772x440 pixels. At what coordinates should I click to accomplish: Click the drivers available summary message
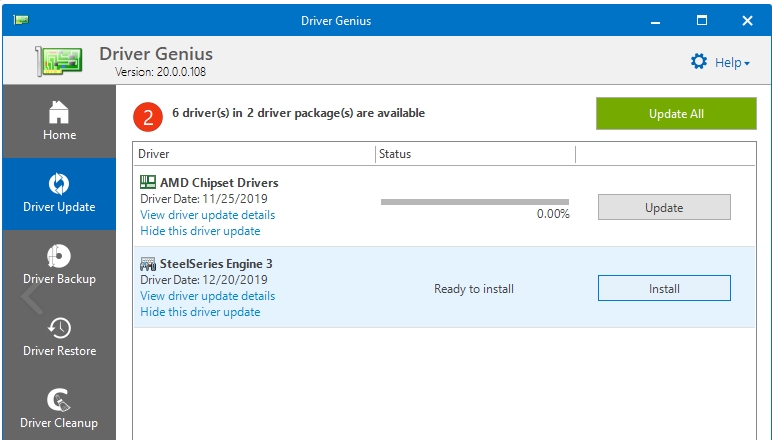(298, 113)
